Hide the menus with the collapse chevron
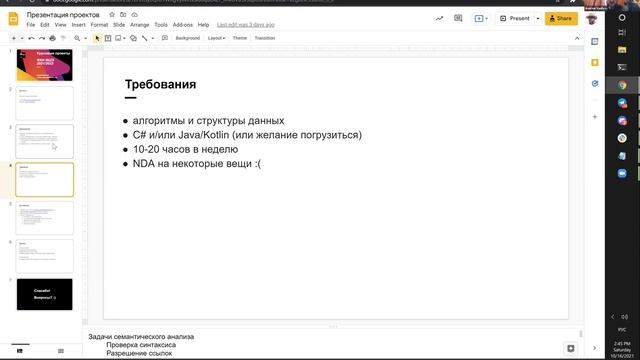 tap(577, 38)
